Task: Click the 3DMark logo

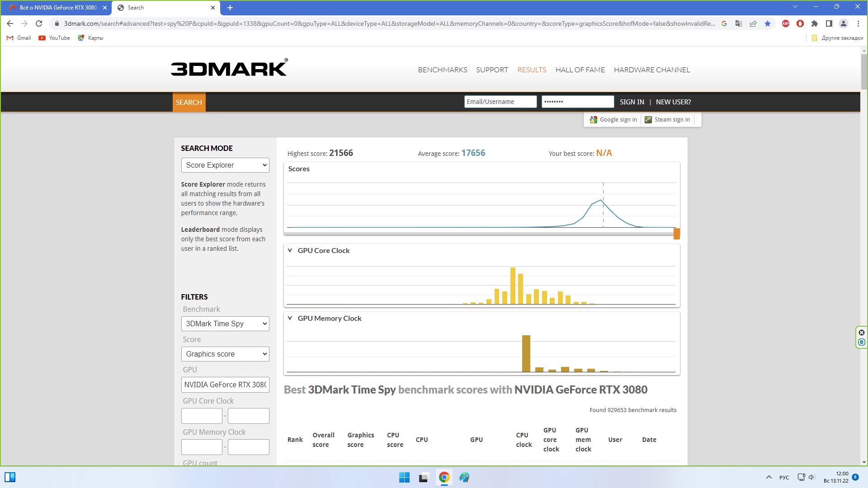Action: tap(229, 68)
